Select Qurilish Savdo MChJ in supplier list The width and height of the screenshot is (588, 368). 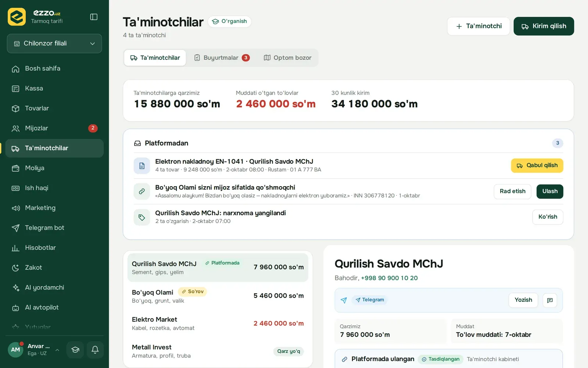218,268
